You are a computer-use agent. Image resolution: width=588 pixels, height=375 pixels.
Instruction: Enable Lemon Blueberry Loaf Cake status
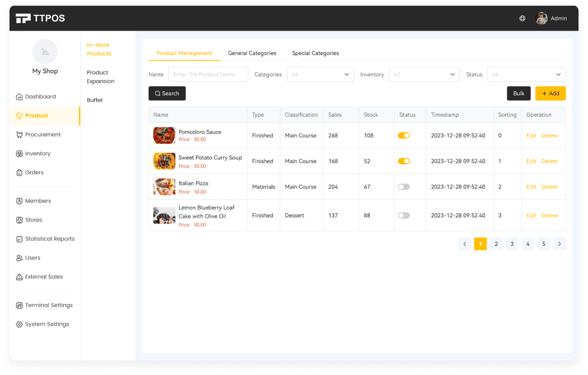[x=404, y=216]
